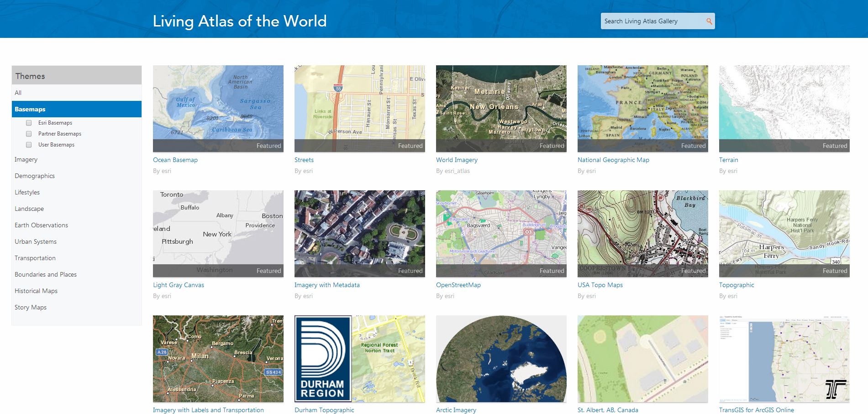Open the National Geographic Map thumbnail

pos(643,109)
